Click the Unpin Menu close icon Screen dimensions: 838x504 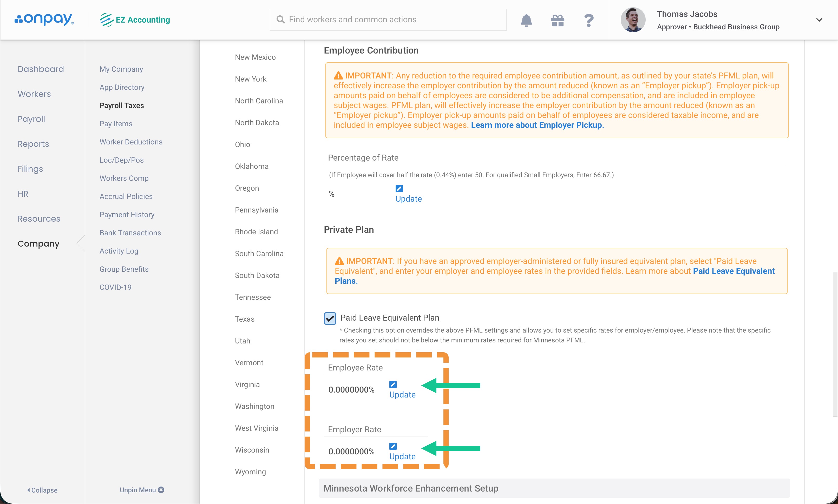161,489
